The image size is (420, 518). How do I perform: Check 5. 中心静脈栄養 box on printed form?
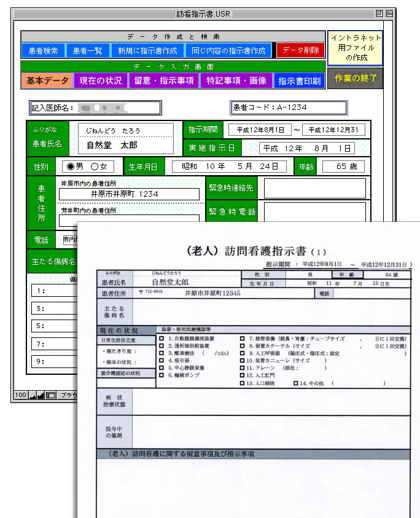(x=161, y=367)
